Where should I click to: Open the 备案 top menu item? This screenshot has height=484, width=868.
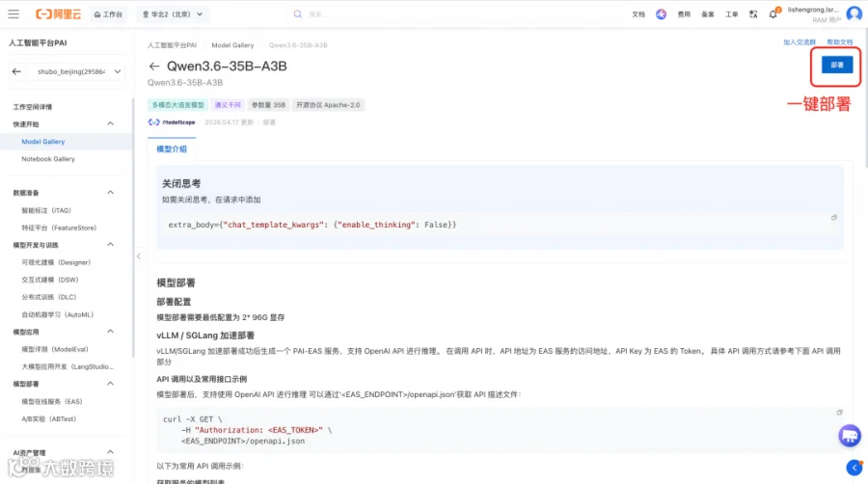coord(708,14)
